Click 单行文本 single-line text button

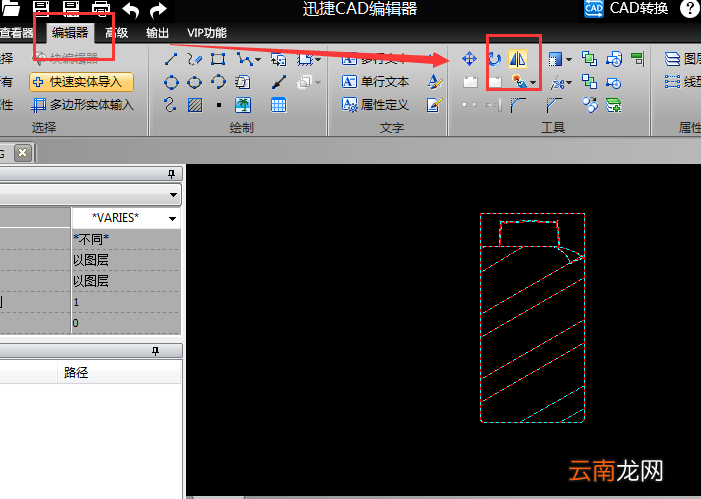click(376, 82)
